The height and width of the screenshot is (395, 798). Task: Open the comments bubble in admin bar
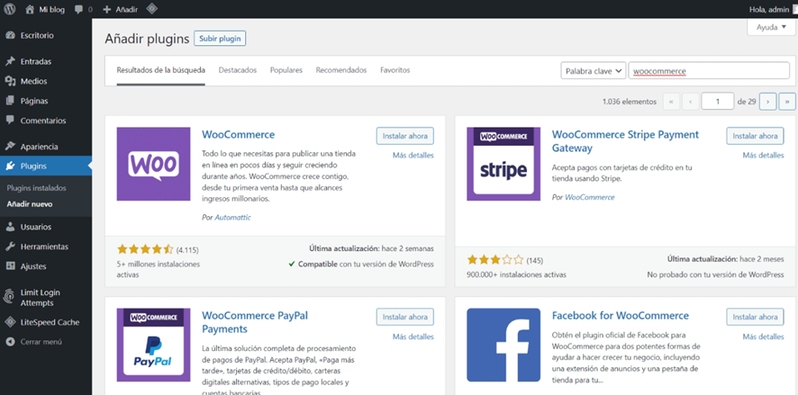(83, 9)
